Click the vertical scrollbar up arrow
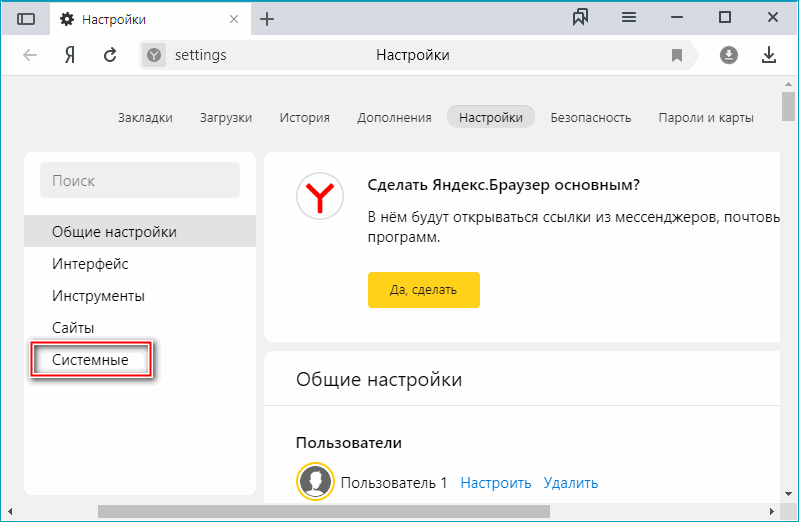The height and width of the screenshot is (522, 799). pos(788,84)
